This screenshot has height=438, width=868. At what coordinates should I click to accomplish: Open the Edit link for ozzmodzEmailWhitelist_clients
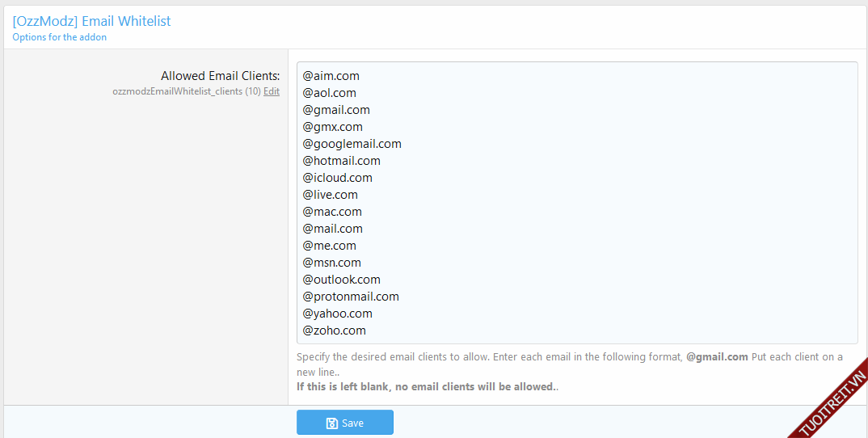pyautogui.click(x=272, y=91)
